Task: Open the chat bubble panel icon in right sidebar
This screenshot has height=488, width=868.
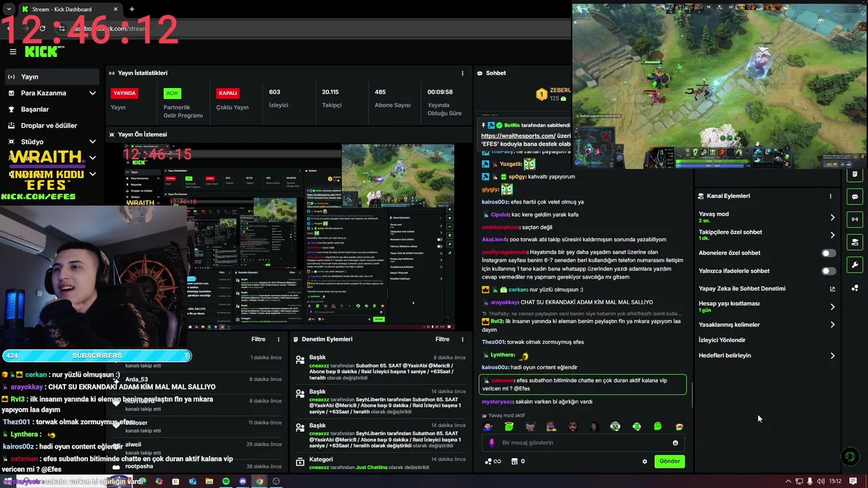Action: coord(855,197)
